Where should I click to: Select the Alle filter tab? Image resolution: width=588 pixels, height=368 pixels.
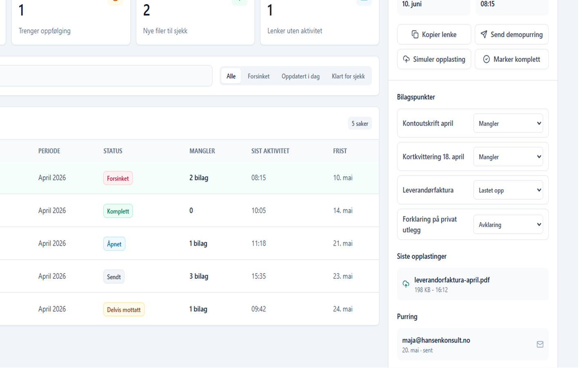[x=231, y=76]
